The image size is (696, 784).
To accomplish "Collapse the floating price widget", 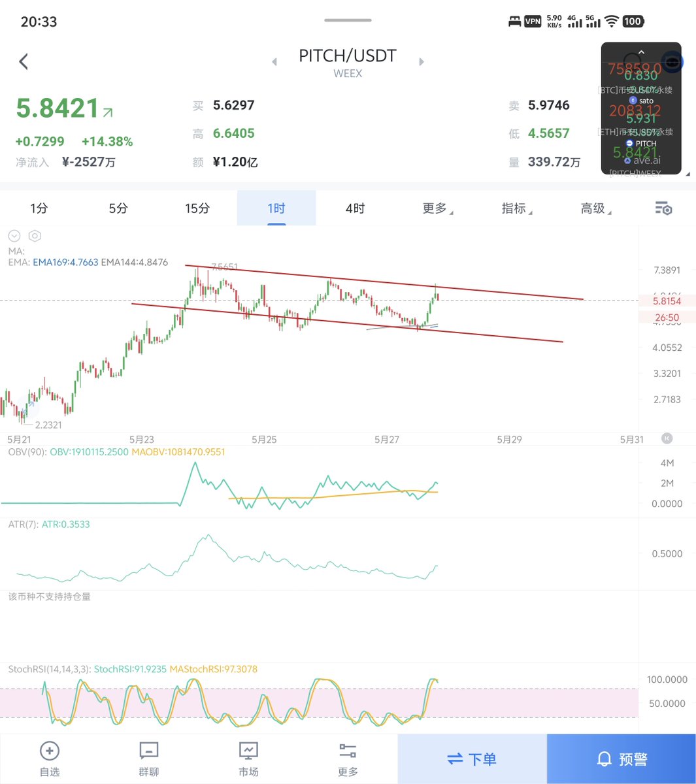I will click(x=641, y=52).
